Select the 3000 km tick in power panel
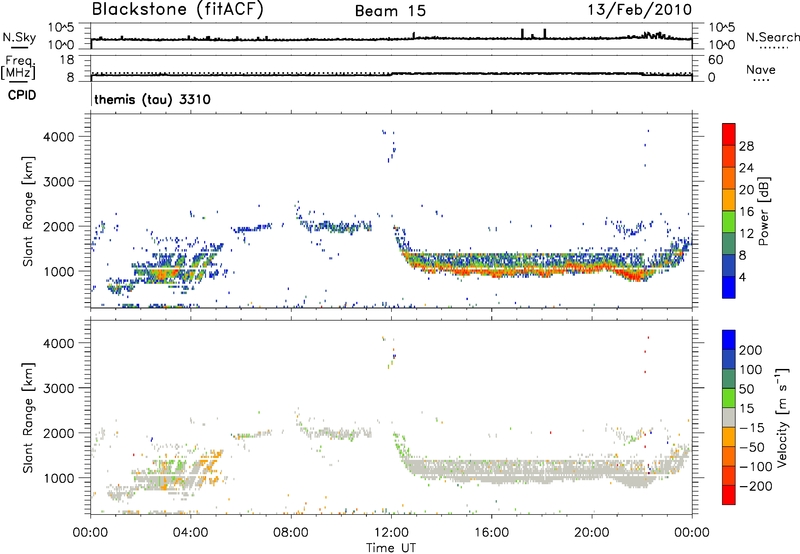The width and height of the screenshot is (800, 554). pos(58,182)
